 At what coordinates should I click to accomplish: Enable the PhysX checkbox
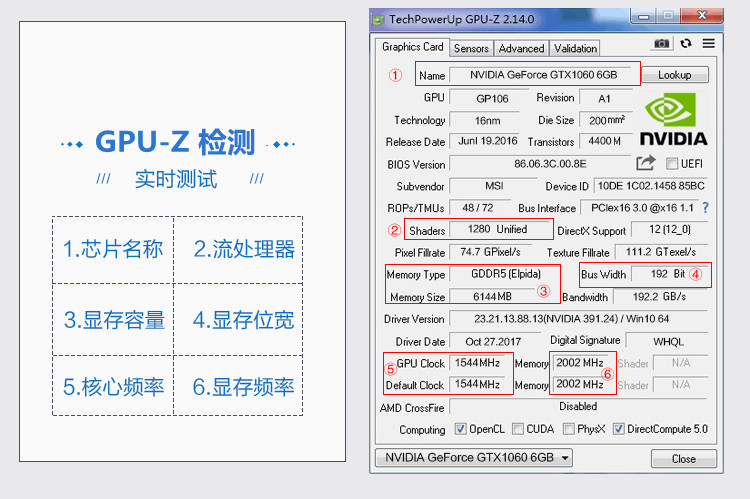click(x=569, y=429)
